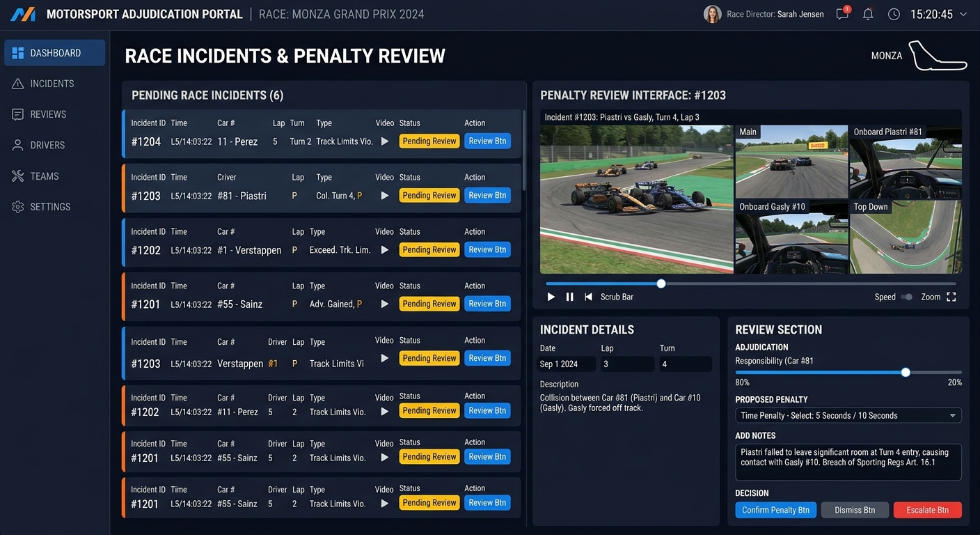Click Confirm Penalty Btn
The image size is (980, 535).
(x=775, y=510)
